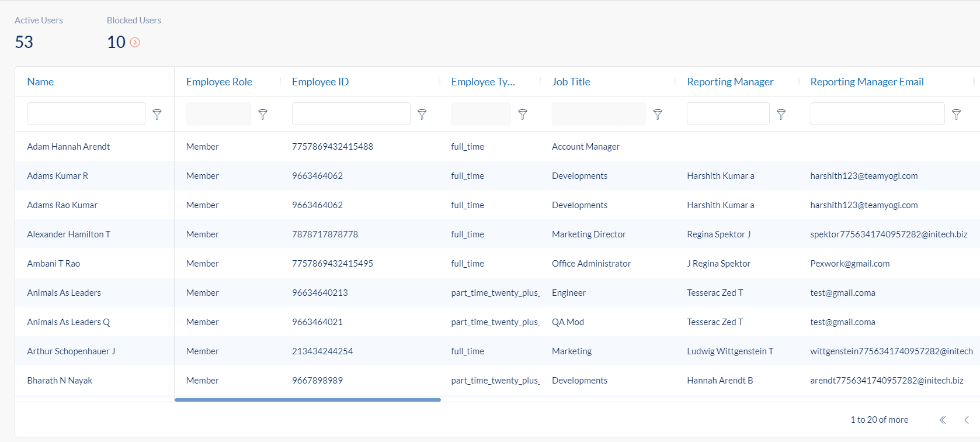The image size is (980, 442).
Task: Select the Adam Hannah Arendt row name
Action: [68, 147]
